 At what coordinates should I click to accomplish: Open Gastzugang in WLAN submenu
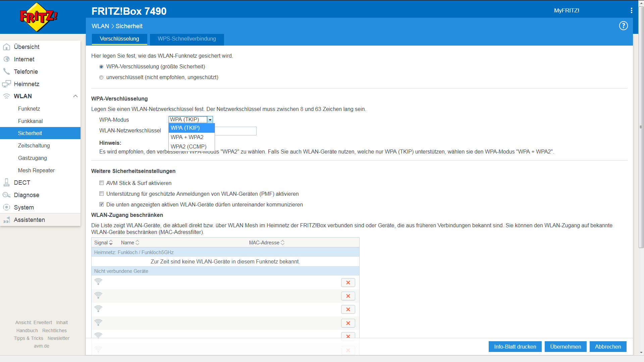[33, 158]
